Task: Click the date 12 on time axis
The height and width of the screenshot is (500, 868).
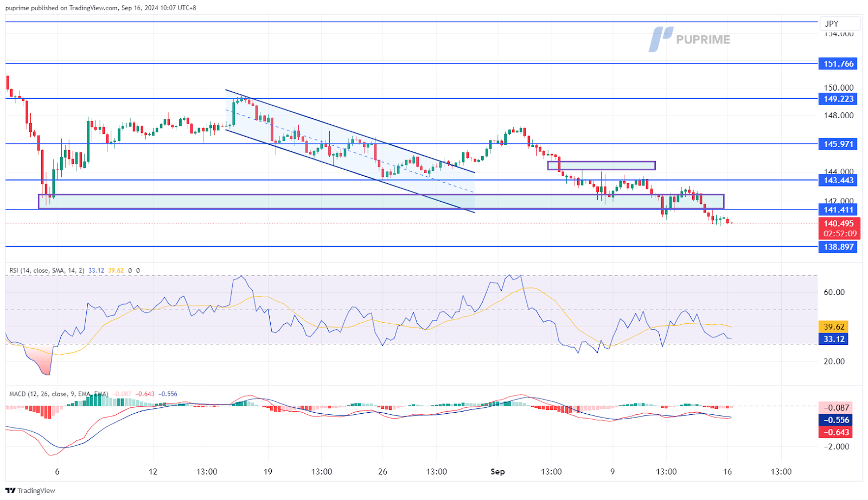Action: tap(153, 471)
